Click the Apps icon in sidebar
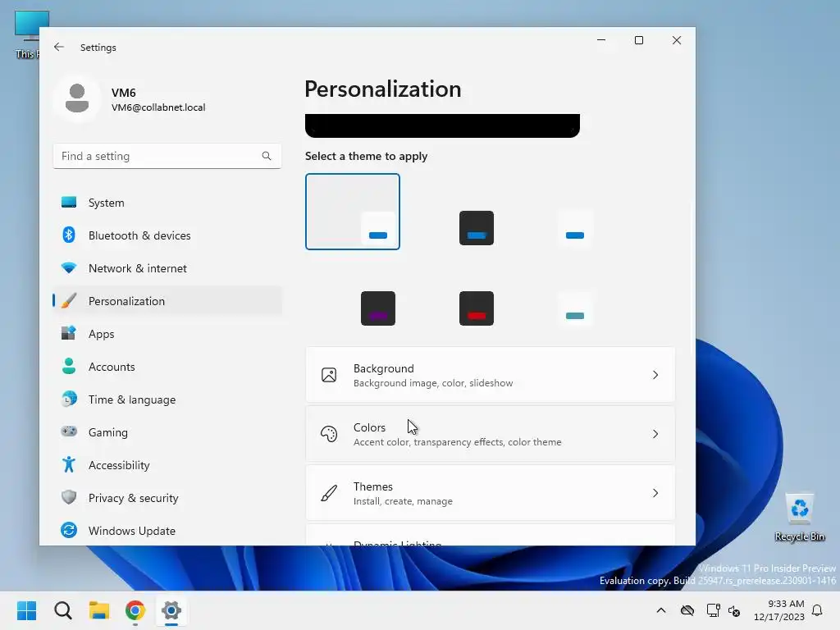840x630 pixels. 69,333
